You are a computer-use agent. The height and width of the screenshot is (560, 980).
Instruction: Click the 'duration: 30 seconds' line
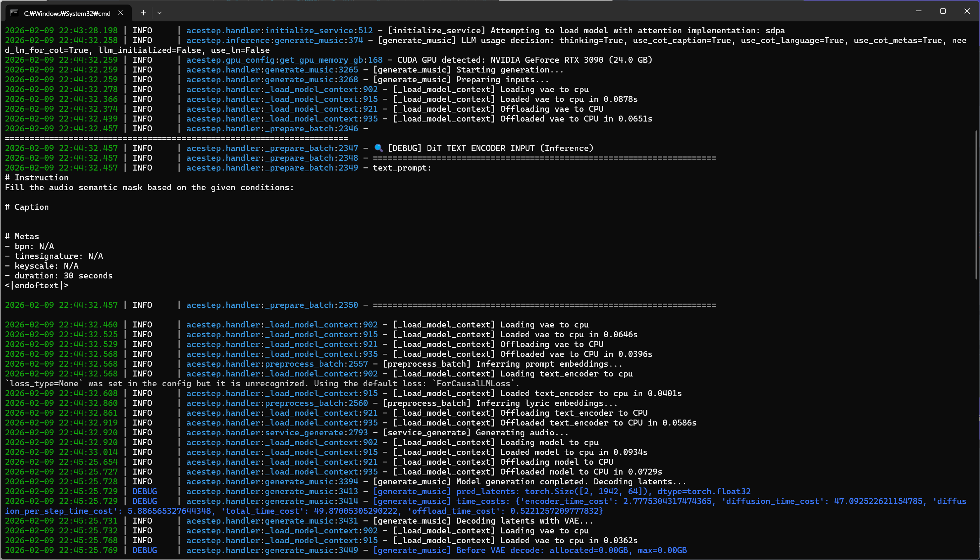pos(63,276)
